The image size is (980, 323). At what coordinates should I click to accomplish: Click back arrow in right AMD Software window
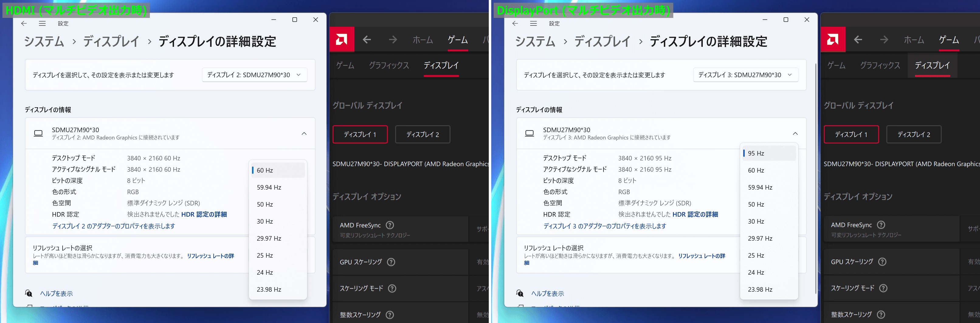[x=858, y=40]
